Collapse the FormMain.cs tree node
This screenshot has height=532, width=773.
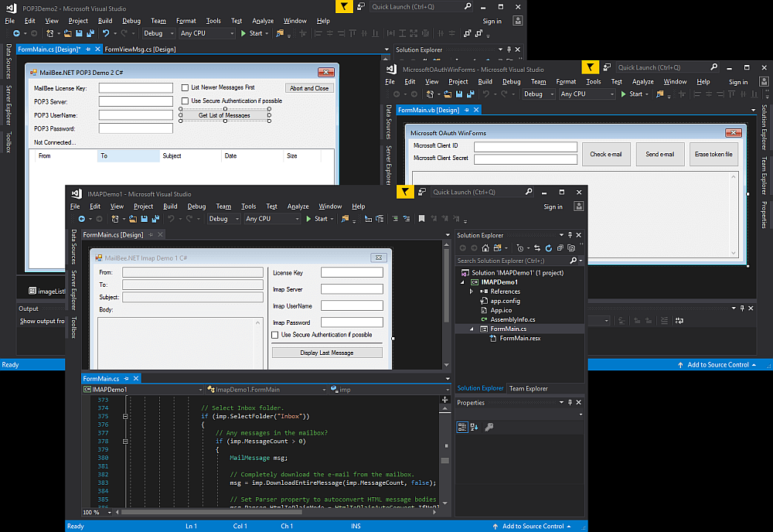(x=472, y=329)
